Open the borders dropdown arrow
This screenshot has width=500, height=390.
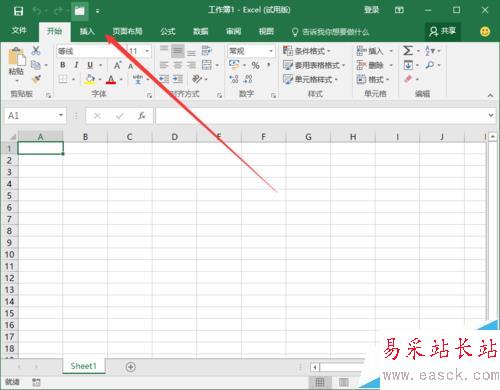(x=73, y=80)
